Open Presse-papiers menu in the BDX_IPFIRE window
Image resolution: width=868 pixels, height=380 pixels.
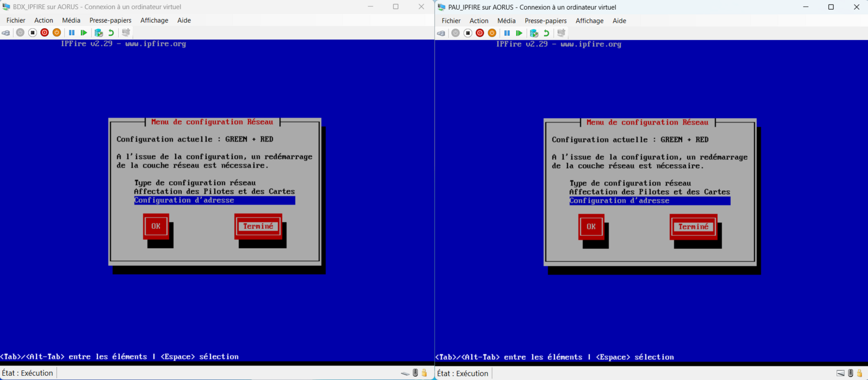[x=110, y=20]
